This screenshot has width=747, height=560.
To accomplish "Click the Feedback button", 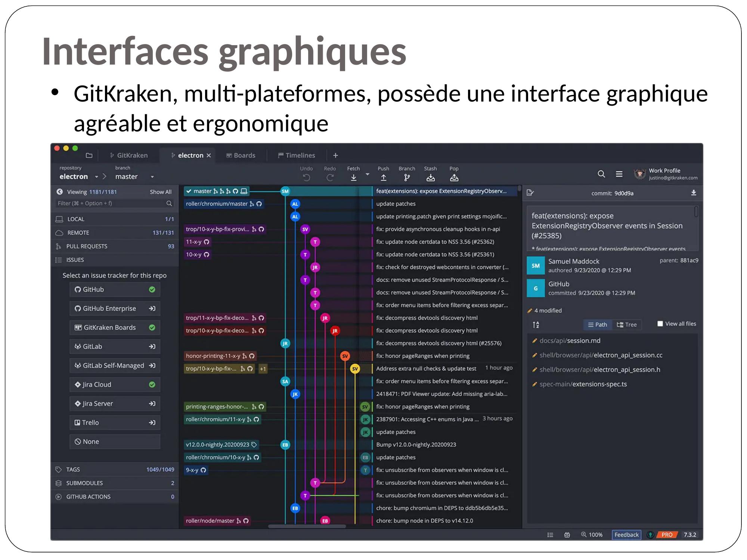I will (626, 535).
